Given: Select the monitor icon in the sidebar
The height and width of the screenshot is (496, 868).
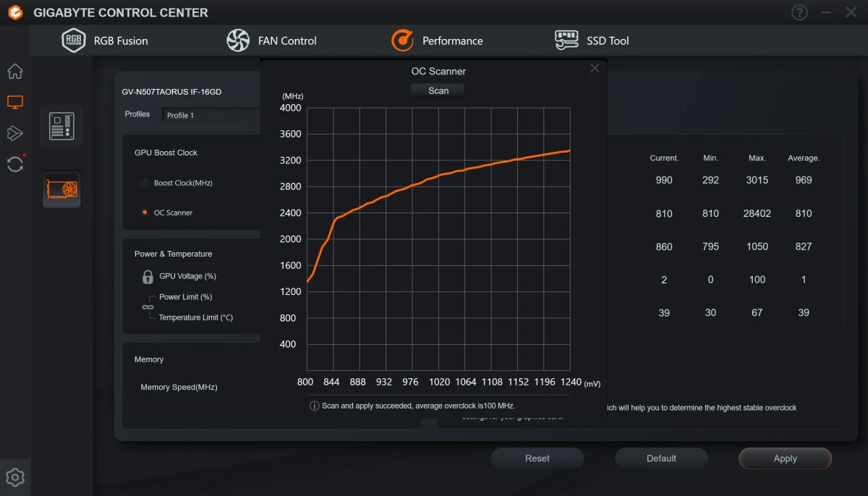Looking at the screenshot, I should [15, 102].
